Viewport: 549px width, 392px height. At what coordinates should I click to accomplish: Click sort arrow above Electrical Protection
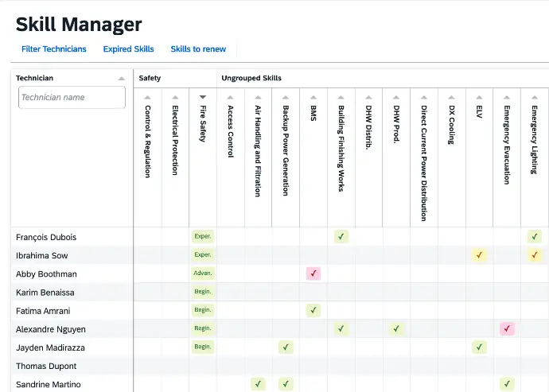coord(175,97)
